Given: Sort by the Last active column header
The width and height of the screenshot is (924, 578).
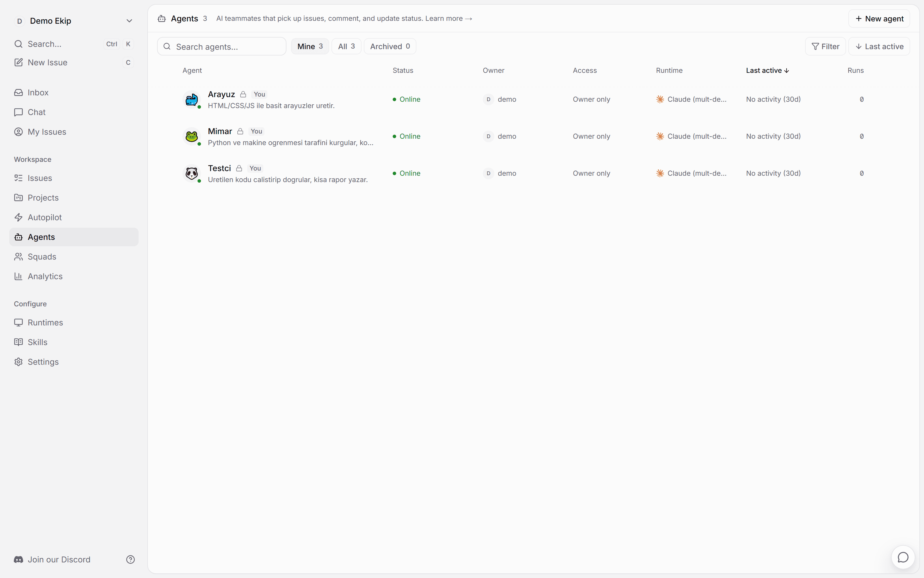Looking at the screenshot, I should pos(767,70).
